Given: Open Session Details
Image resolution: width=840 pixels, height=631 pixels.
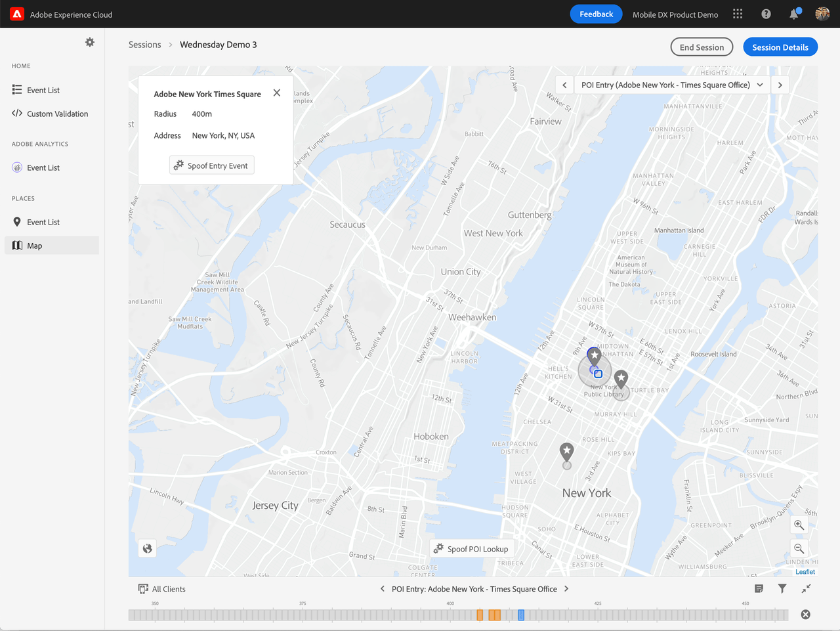Looking at the screenshot, I should pos(780,47).
